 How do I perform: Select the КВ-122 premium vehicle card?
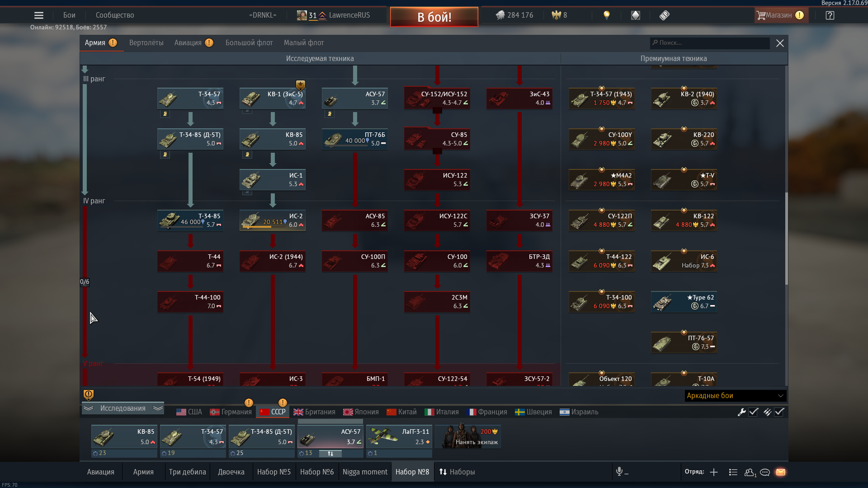pyautogui.click(x=684, y=221)
